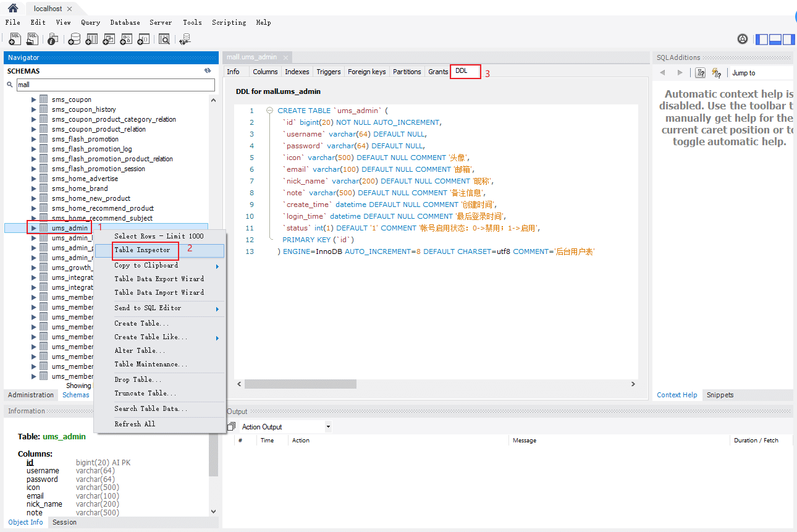Expand the ums_admin table node
The width and height of the screenshot is (797, 532).
coord(34,228)
